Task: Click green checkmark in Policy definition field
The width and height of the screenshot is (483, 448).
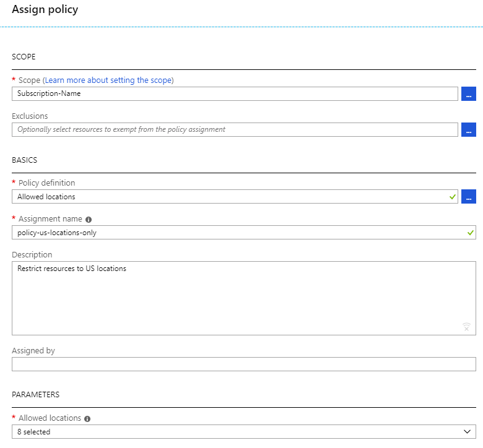Action: (x=453, y=197)
